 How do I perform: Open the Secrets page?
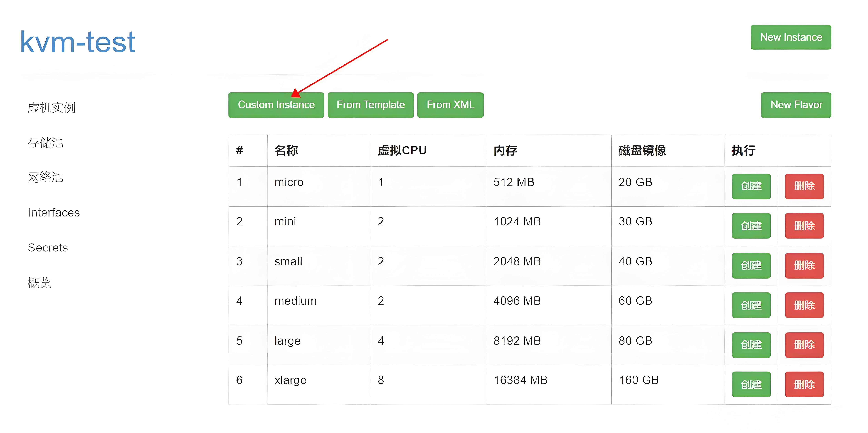47,248
